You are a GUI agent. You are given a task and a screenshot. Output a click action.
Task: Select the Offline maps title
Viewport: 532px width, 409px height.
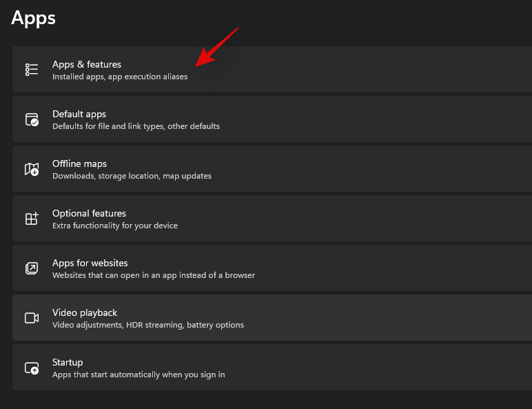(x=79, y=163)
